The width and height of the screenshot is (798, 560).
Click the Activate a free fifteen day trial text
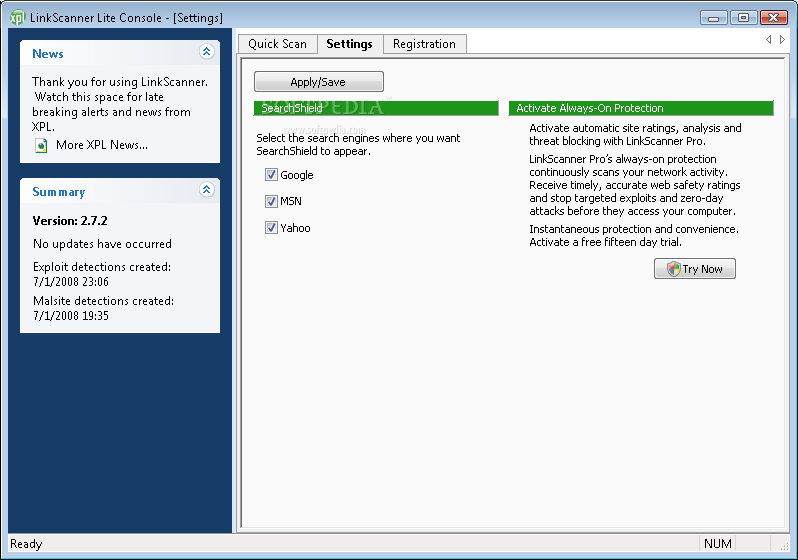click(x=606, y=242)
